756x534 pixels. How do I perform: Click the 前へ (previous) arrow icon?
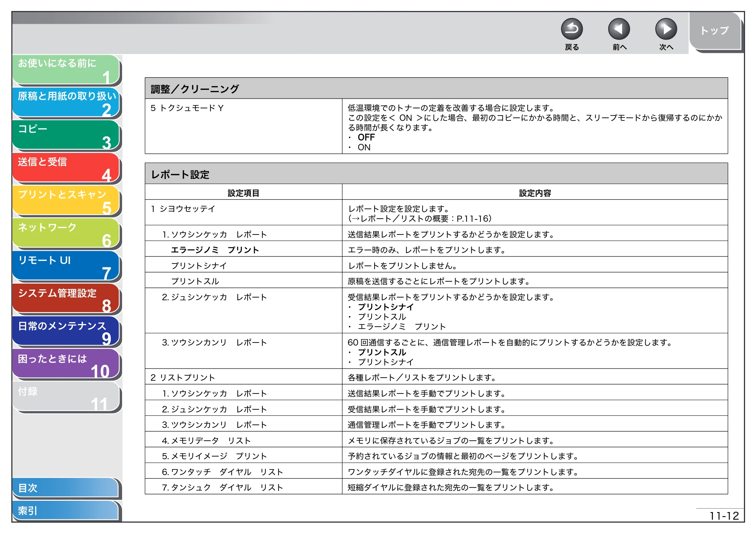[619, 29]
